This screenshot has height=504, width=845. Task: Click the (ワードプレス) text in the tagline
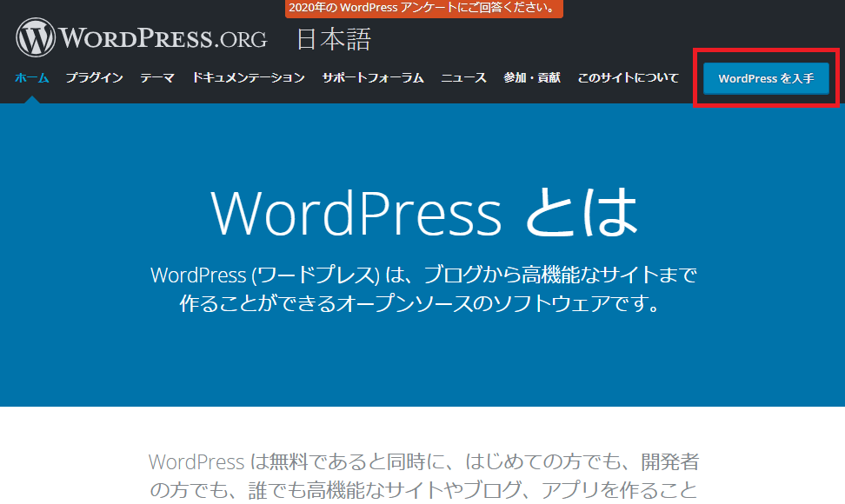tap(316, 275)
